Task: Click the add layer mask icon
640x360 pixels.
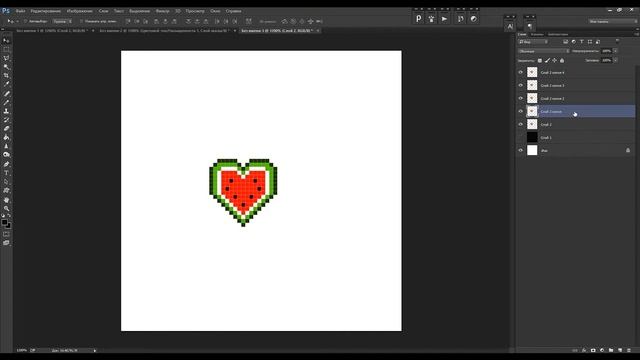Action: pos(593,350)
